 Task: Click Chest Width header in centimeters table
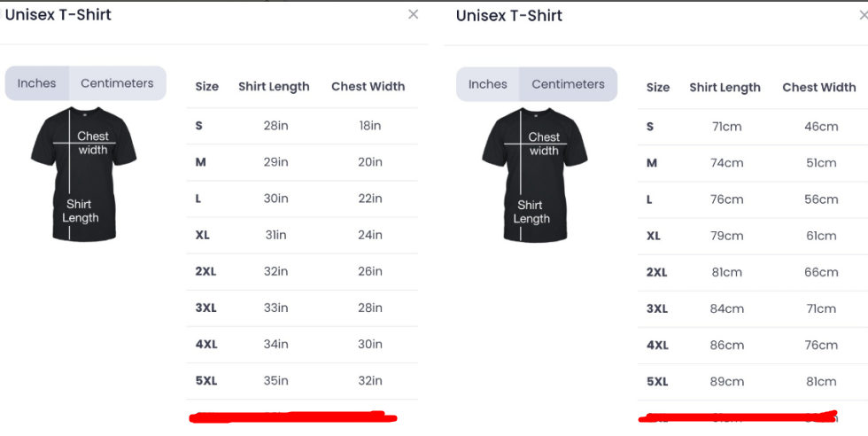coord(818,88)
